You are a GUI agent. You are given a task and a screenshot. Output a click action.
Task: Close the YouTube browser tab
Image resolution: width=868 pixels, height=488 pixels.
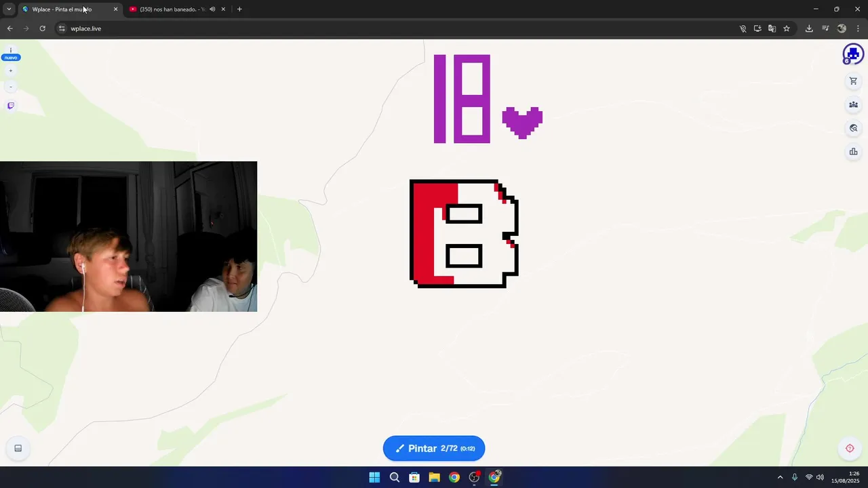click(x=223, y=9)
